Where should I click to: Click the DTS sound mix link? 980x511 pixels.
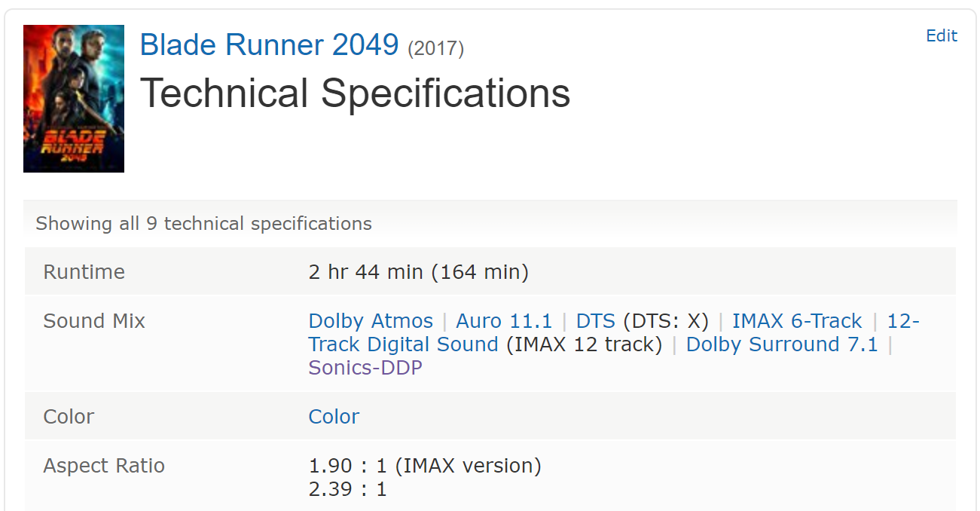pos(595,321)
